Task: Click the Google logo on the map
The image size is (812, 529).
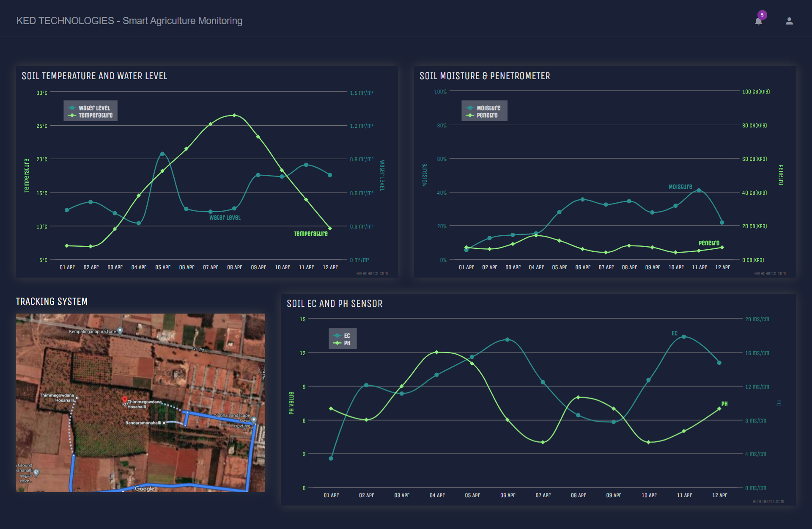Action: pyautogui.click(x=144, y=489)
